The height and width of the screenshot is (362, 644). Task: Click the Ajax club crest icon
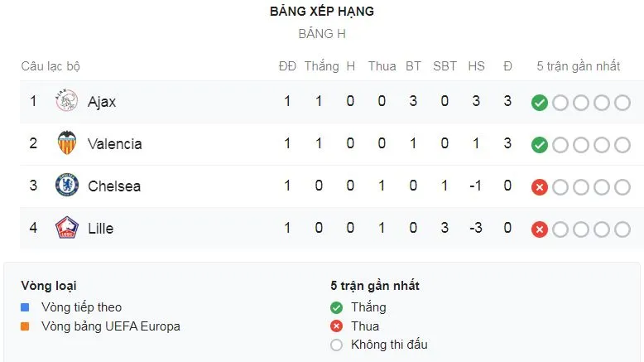66,101
